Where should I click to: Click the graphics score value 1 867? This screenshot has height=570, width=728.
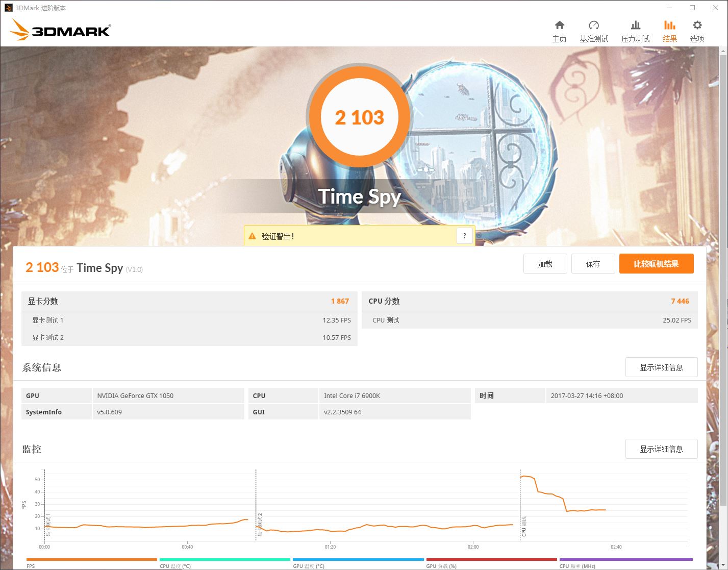[340, 301]
